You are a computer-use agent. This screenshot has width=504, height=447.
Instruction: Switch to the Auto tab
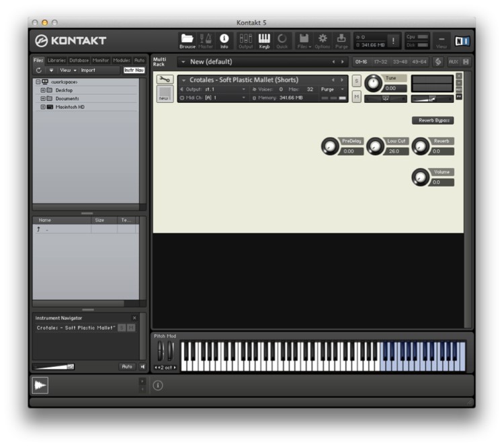coord(139,60)
